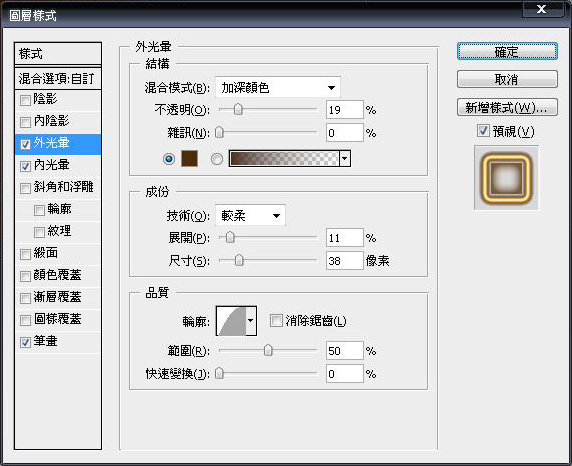The width and height of the screenshot is (572, 466).
Task: Enable the 漸層覆蓋 gradient overlay checkbox
Action: tap(25, 299)
